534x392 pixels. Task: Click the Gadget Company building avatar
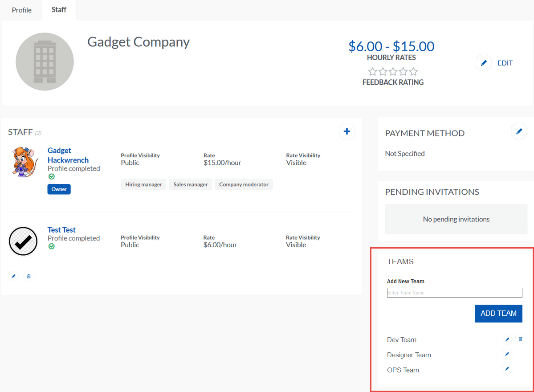pyautogui.click(x=45, y=61)
